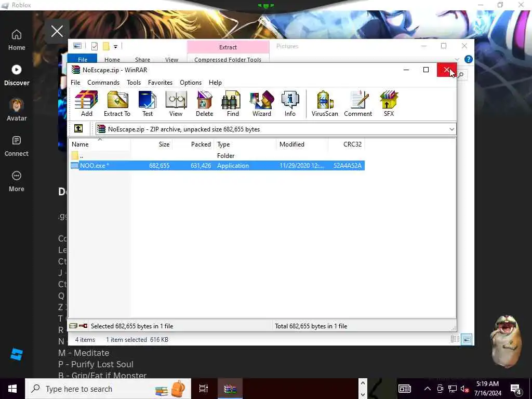Open the Options menu

click(x=191, y=83)
